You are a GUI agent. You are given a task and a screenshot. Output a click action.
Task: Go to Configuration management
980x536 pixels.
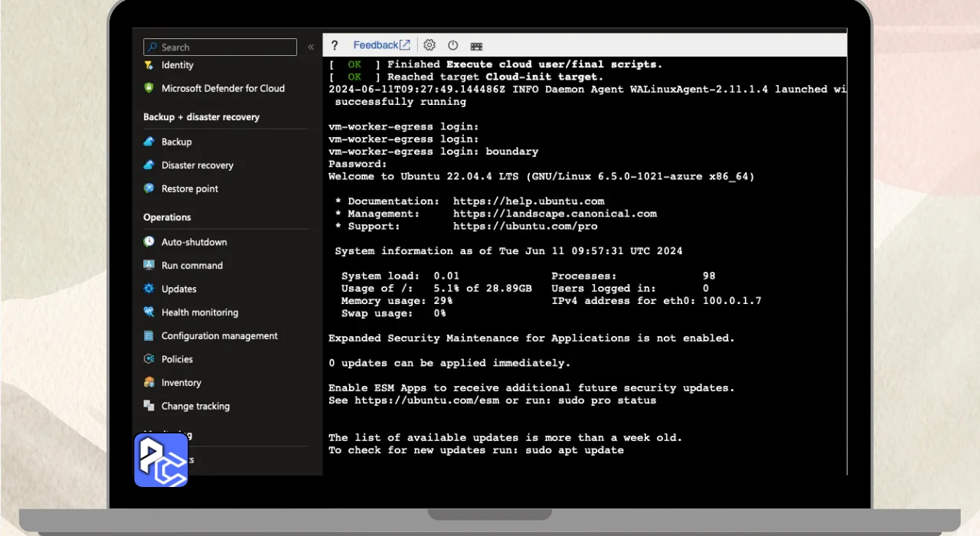[219, 336]
